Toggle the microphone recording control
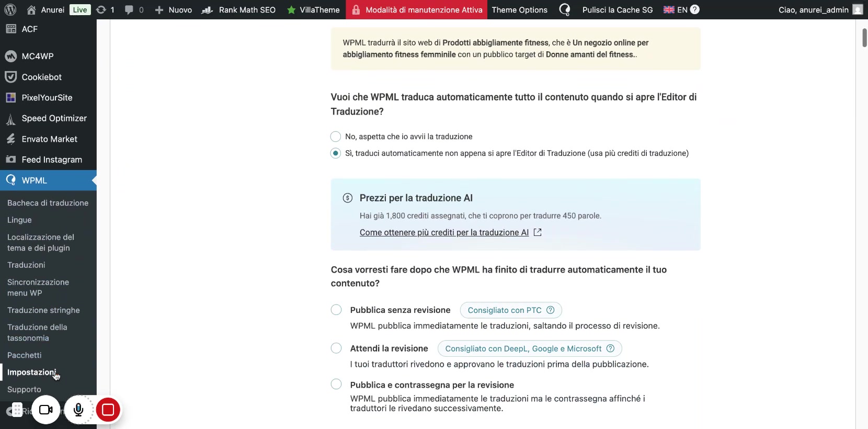868x429 pixels. point(78,410)
